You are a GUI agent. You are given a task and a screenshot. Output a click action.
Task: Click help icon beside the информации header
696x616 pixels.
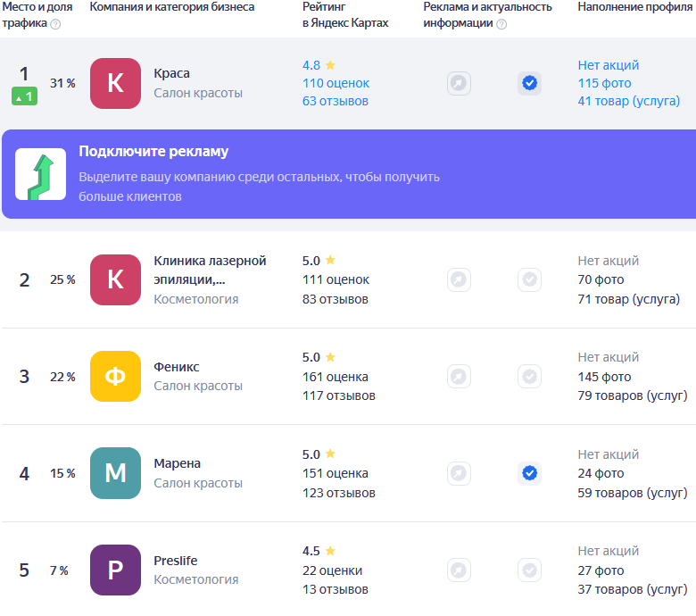pos(501,24)
